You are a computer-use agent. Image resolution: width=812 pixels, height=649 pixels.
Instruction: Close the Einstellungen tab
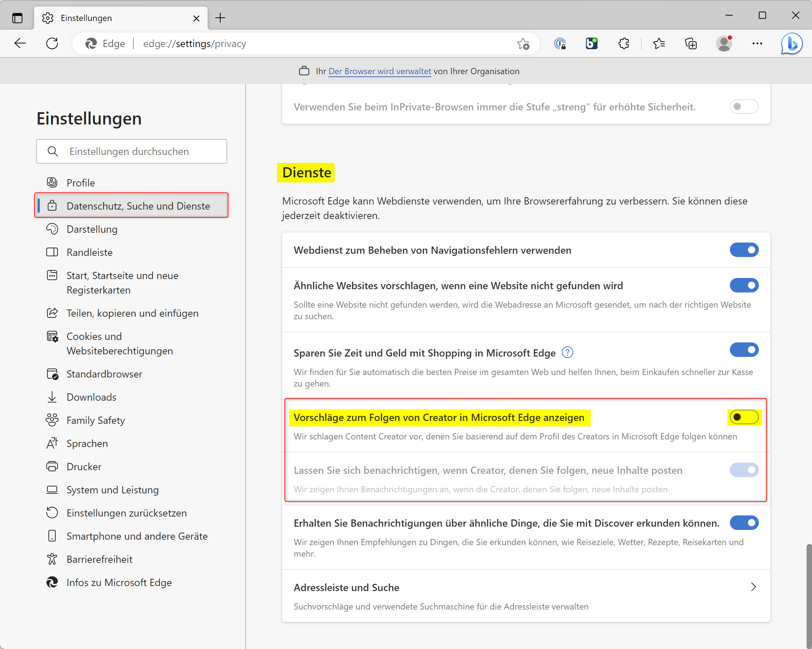coord(196,18)
